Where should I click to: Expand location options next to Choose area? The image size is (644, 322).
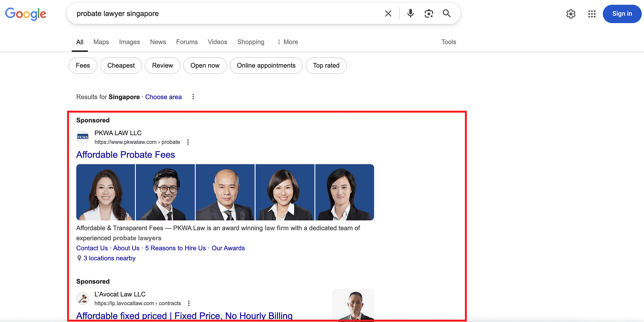pos(193,97)
